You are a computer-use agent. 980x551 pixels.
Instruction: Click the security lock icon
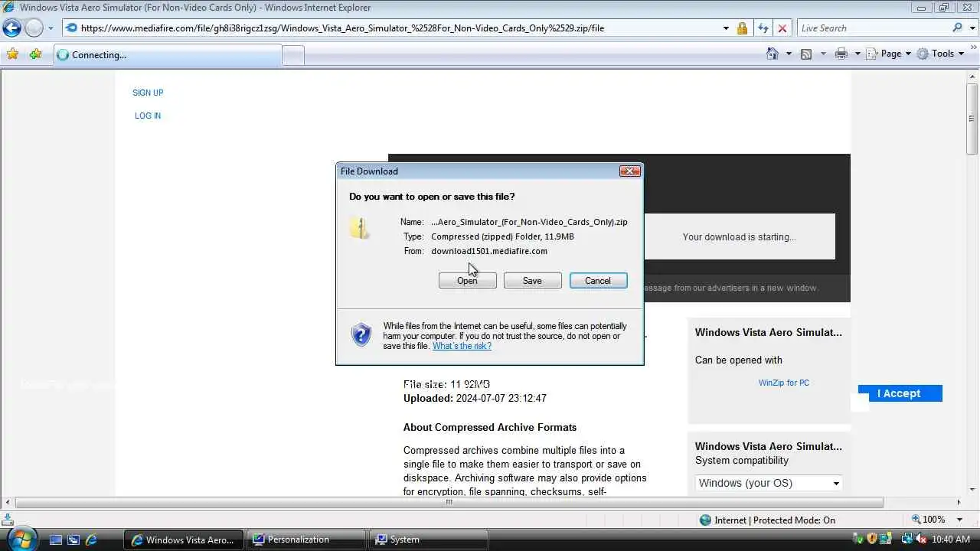click(x=742, y=28)
